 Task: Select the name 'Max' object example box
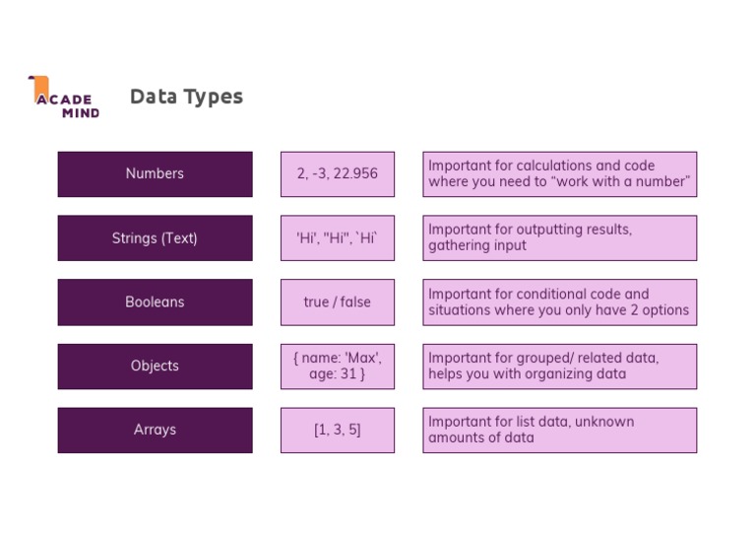(x=337, y=366)
